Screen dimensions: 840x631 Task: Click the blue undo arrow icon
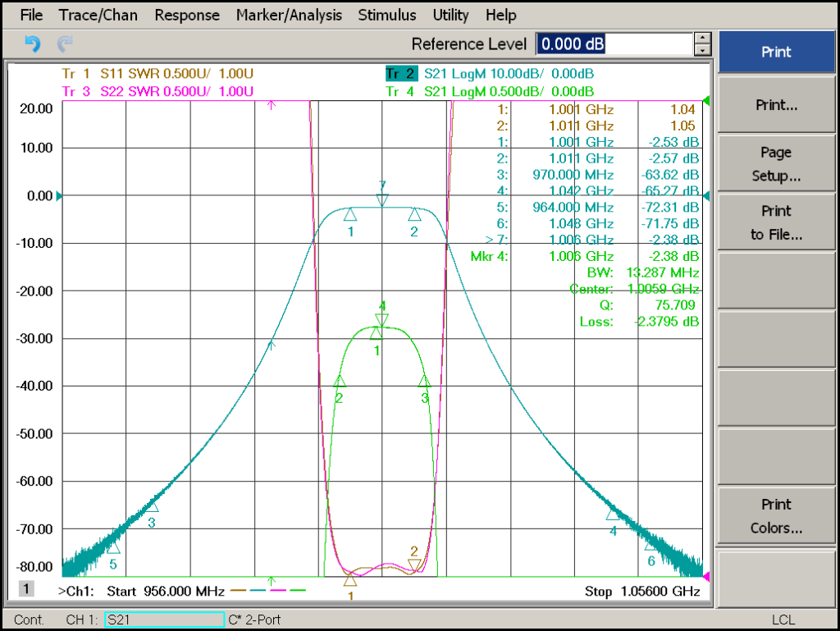(33, 43)
